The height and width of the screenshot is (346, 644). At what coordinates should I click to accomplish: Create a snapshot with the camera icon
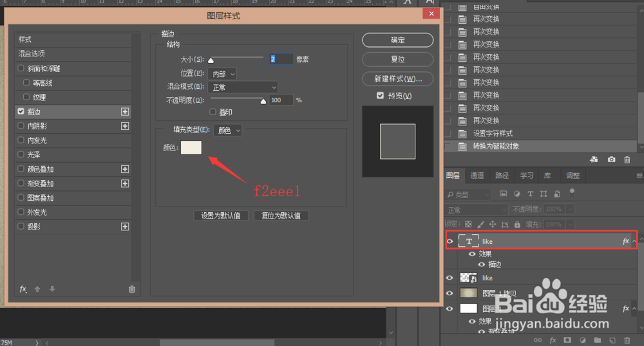pyautogui.click(x=612, y=159)
